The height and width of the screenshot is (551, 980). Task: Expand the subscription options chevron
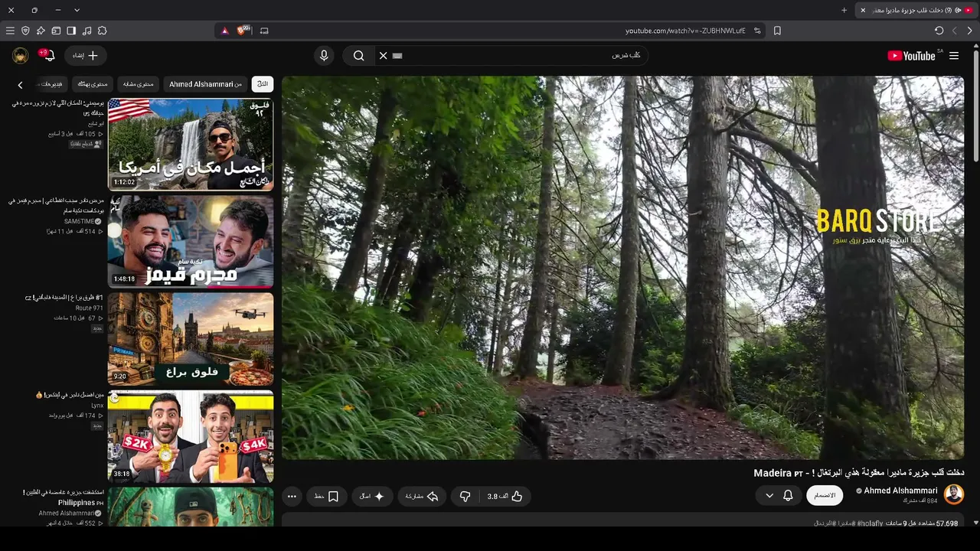[x=769, y=496]
